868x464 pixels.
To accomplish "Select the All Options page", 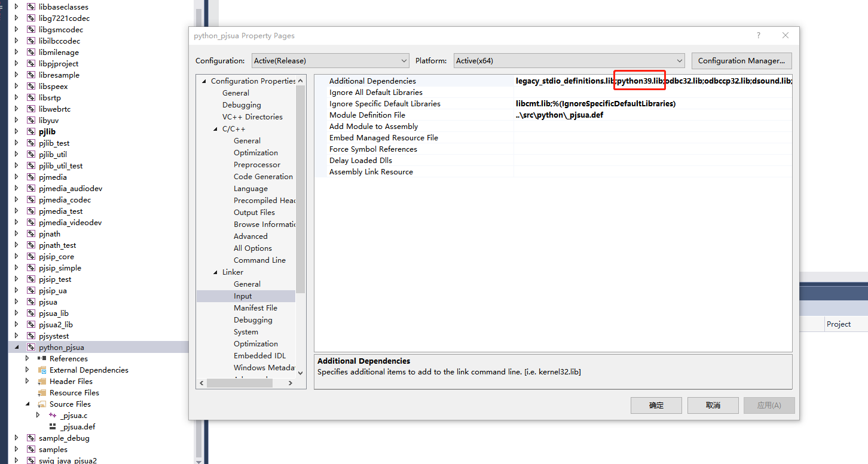I will point(253,248).
